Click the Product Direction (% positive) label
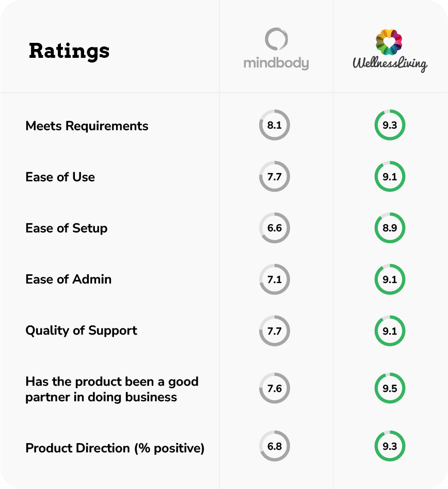Screen dimensions: 448x489 115,448
